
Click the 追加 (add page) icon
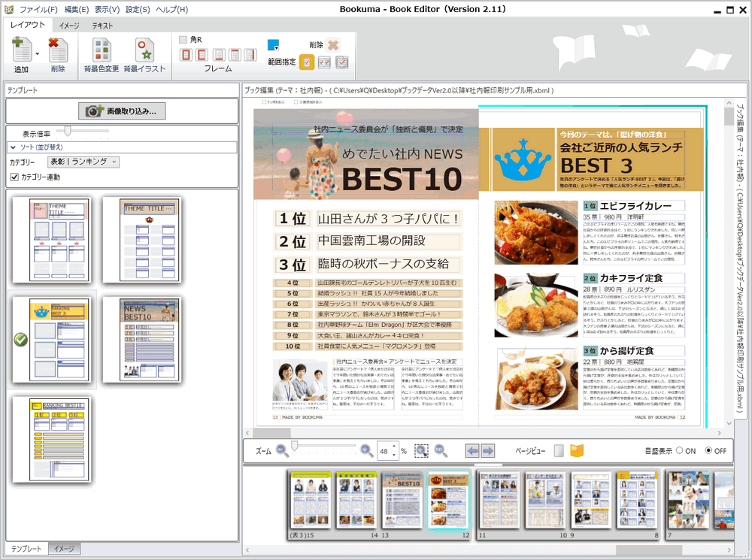click(20, 51)
